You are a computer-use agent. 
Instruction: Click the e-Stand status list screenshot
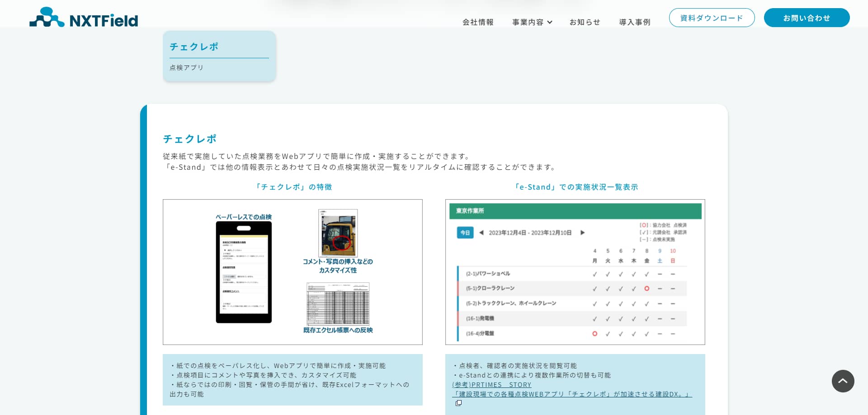click(575, 272)
